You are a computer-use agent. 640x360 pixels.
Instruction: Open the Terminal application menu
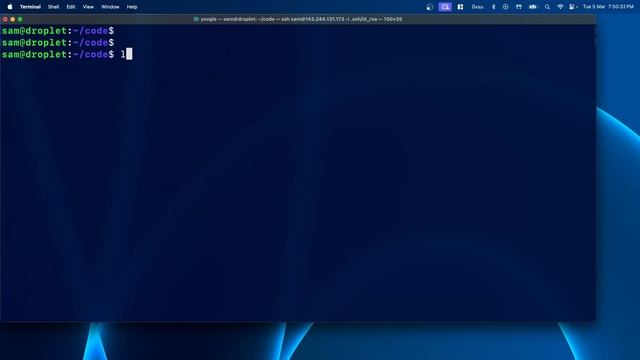30,7
